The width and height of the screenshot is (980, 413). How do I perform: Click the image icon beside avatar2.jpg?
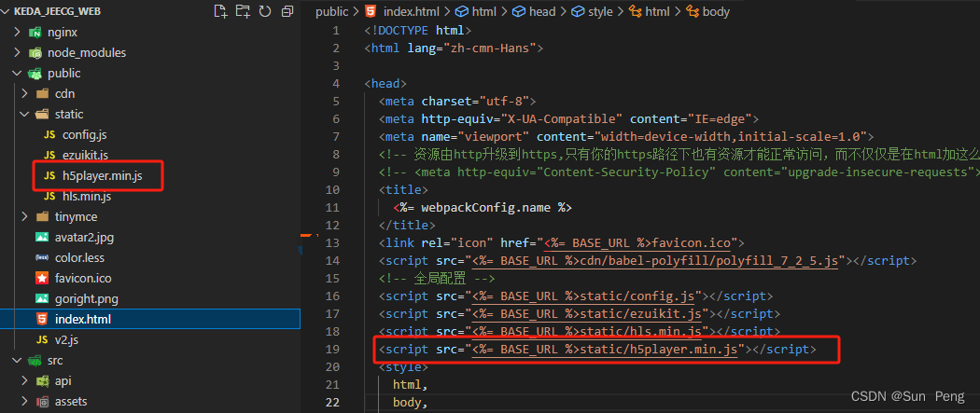click(x=42, y=238)
